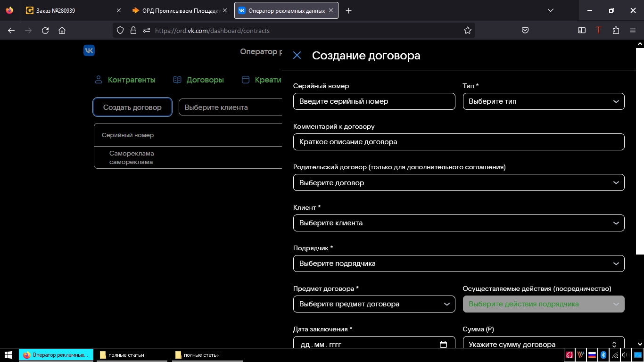This screenshot has height=362, width=644.
Task: Click the striped colored tray icon
Action: click(x=581, y=355)
